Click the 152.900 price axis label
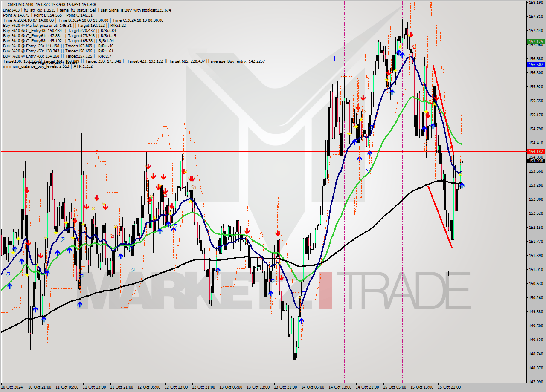Image resolution: width=546 pixels, height=392 pixels. (x=536, y=199)
